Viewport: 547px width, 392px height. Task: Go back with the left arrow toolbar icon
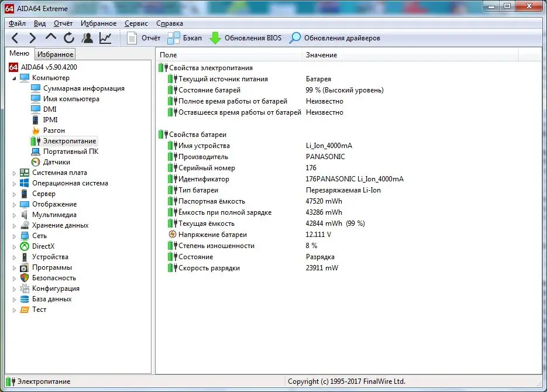(x=15, y=37)
